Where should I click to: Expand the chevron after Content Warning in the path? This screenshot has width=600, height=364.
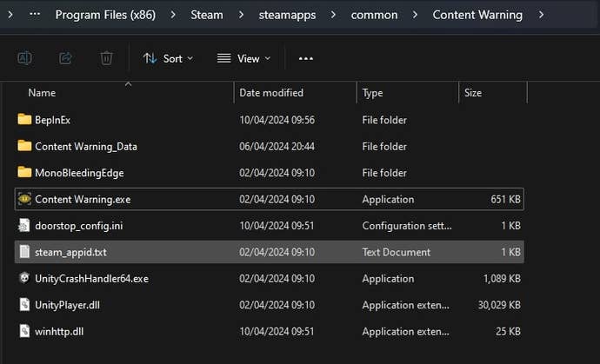point(541,15)
